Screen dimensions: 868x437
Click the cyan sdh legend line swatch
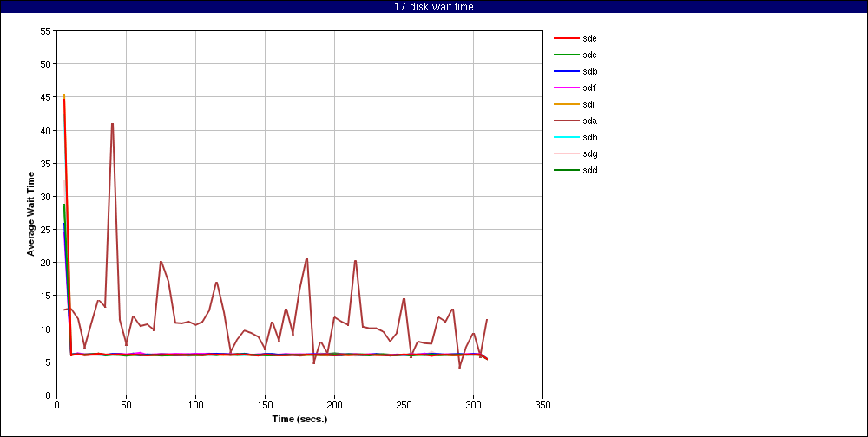click(x=567, y=137)
